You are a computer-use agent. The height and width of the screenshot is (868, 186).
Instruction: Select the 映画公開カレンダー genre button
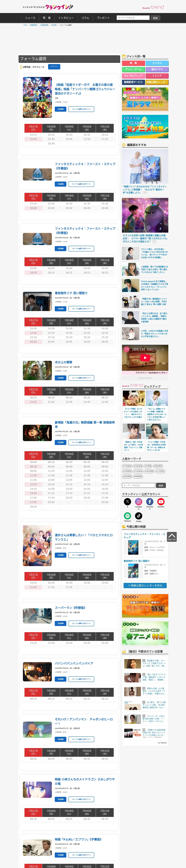click(x=157, y=82)
